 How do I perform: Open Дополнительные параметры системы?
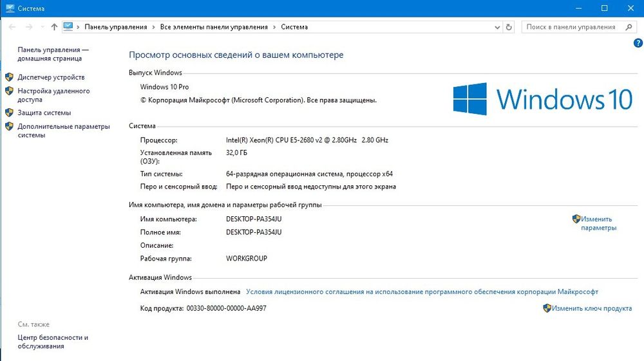pyautogui.click(x=64, y=131)
